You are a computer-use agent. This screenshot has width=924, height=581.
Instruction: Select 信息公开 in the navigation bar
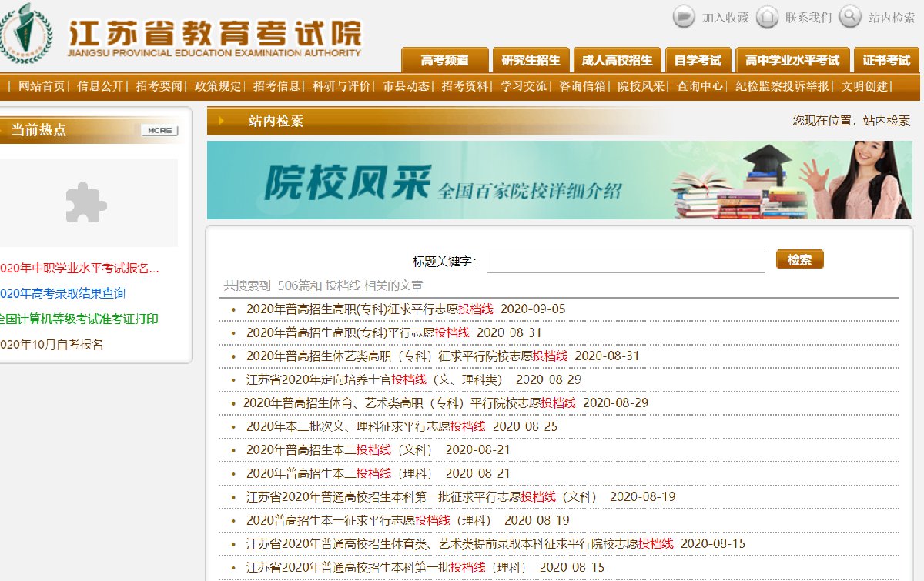coord(100,86)
